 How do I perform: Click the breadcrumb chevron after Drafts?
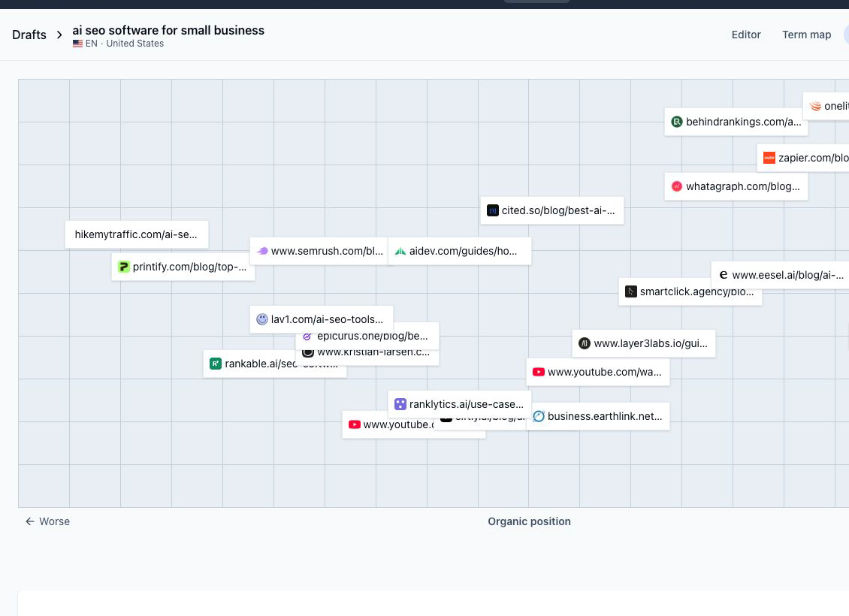coord(59,35)
